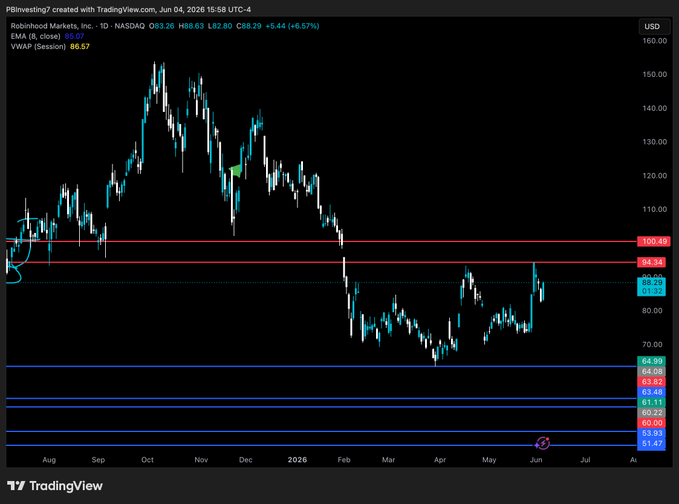
Task: Click the 160.00 price axis value
Action: pyautogui.click(x=654, y=41)
